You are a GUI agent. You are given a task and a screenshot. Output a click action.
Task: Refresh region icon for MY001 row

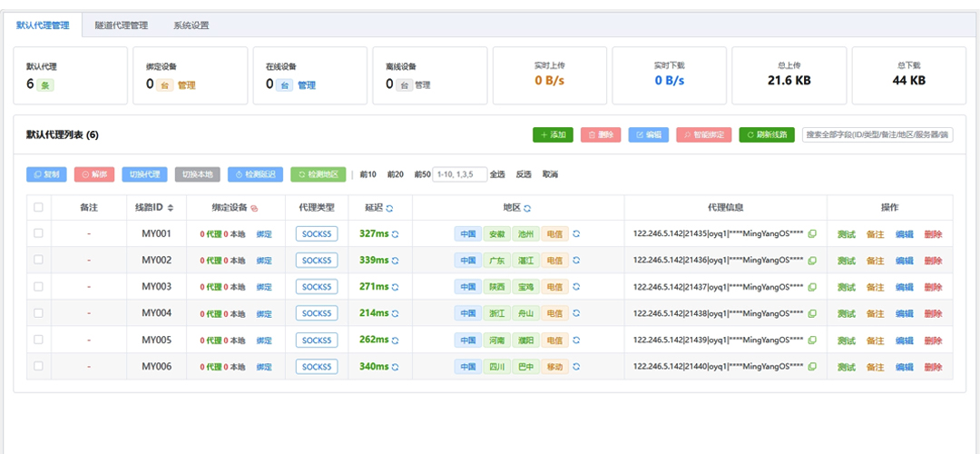point(576,234)
